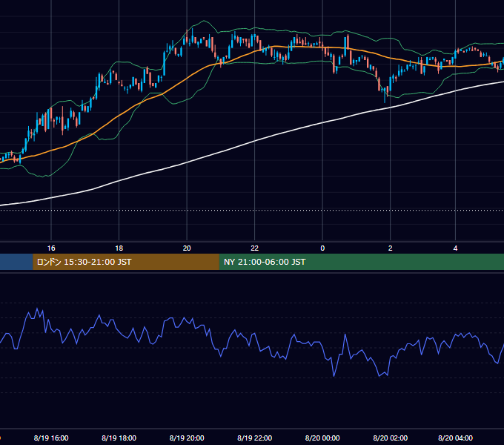Image resolution: width=504 pixels, height=445 pixels.
Task: Select the ロンドン 15:30-21:00 JST session band
Action: (126, 262)
